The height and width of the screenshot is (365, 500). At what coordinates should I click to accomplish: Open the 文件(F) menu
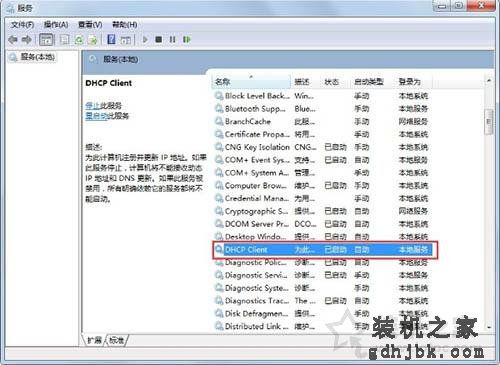(x=22, y=25)
